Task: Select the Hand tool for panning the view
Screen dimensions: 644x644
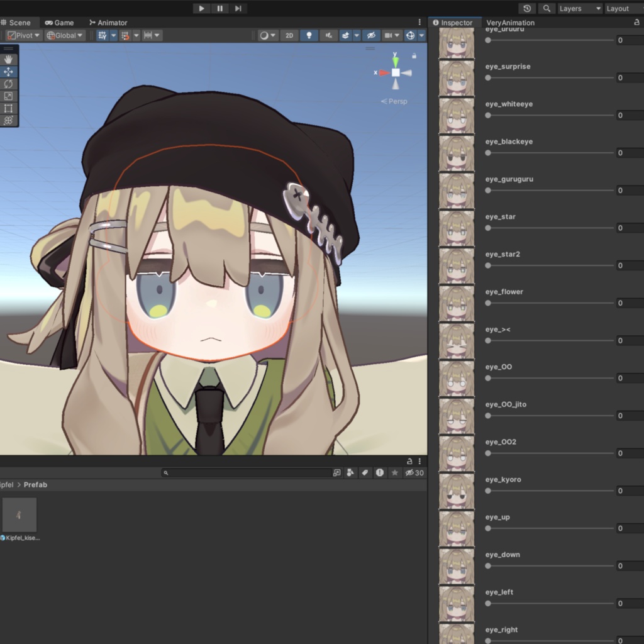Action: click(8, 59)
